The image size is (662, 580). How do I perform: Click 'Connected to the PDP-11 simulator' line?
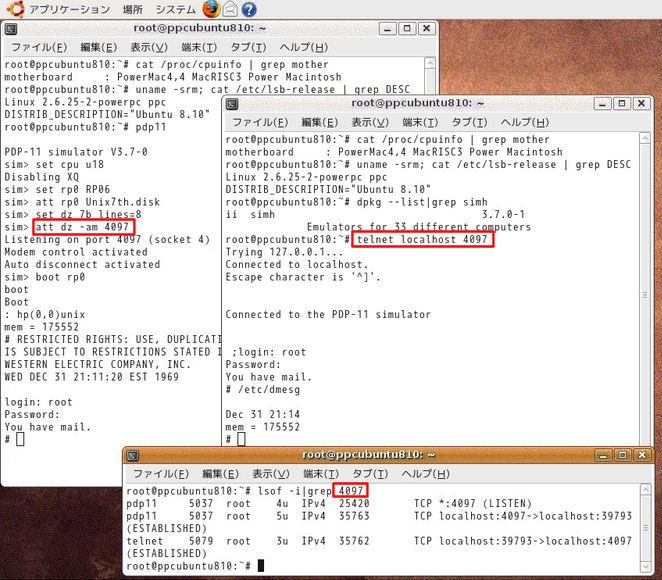pos(328,314)
